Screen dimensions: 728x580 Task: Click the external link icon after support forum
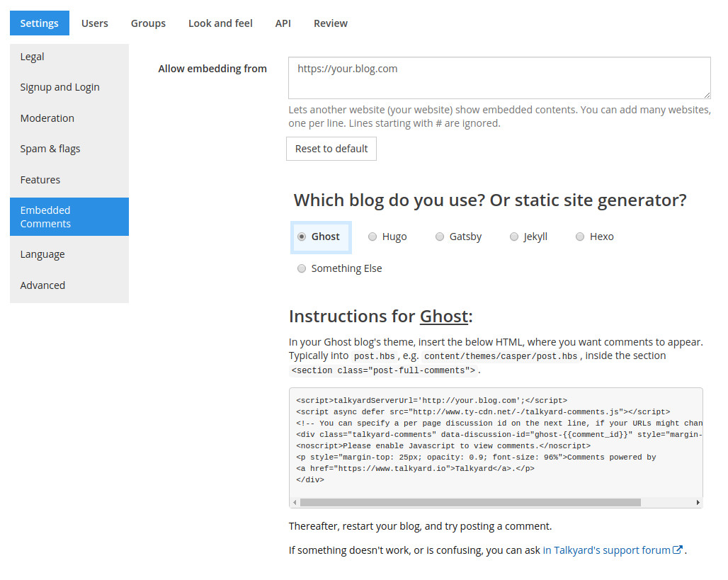(x=678, y=550)
